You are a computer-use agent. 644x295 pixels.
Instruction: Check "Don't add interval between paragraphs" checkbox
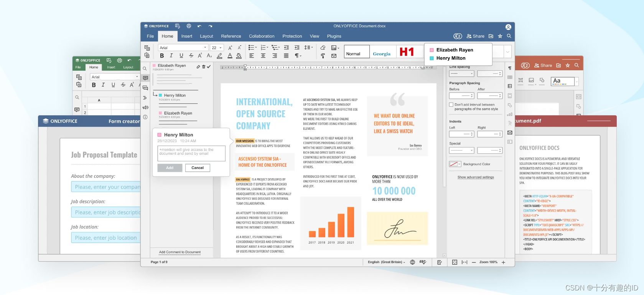click(x=451, y=104)
